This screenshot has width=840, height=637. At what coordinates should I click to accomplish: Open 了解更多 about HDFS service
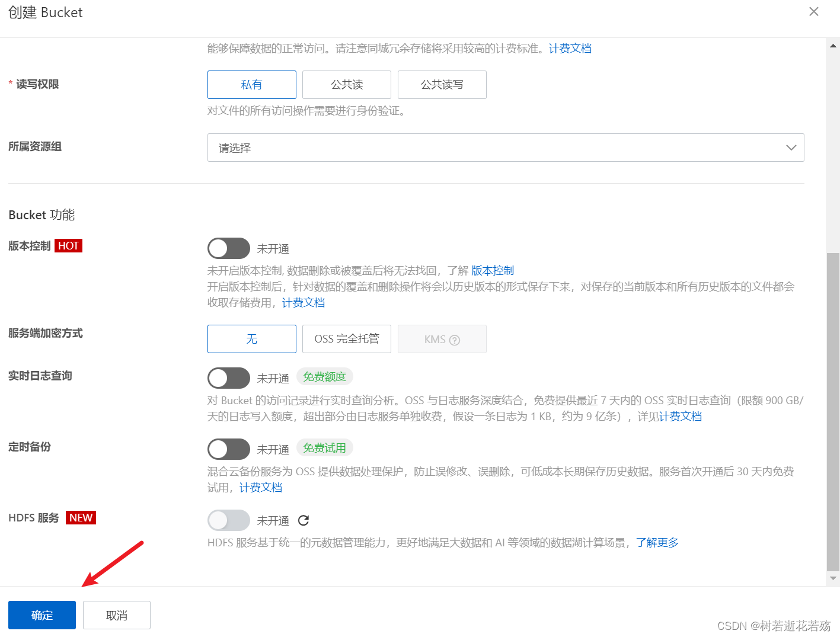point(656,542)
